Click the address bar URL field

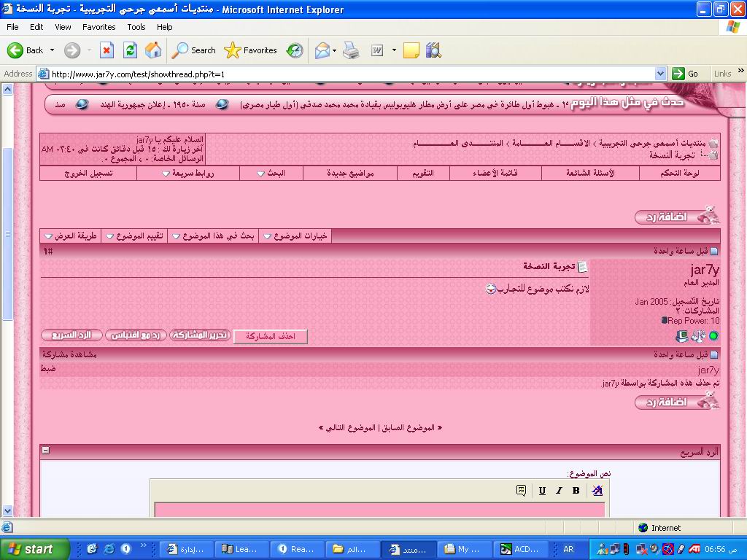coord(352,74)
